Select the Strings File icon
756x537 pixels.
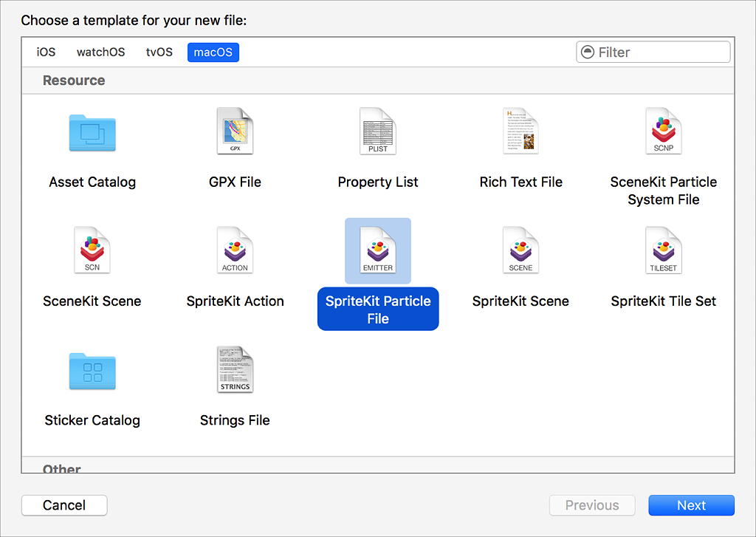pos(235,369)
